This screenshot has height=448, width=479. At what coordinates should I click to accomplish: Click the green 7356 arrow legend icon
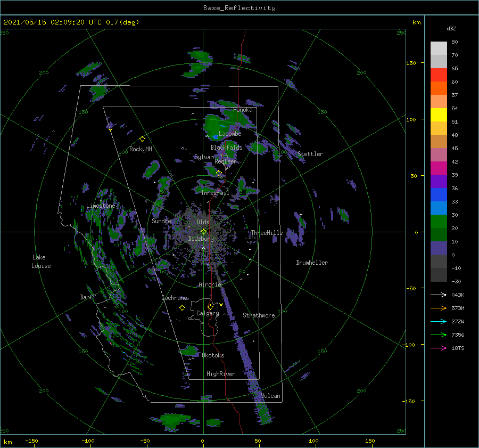coord(439,335)
